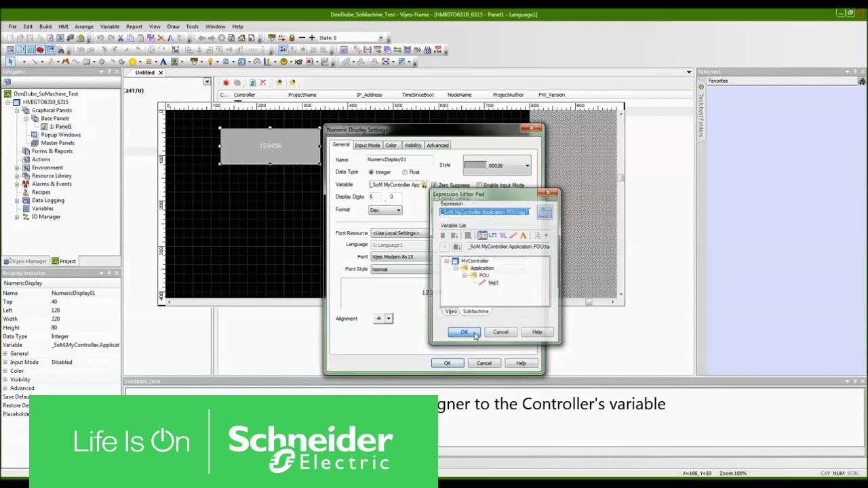Open the Font Resource dropdown
The width and height of the screenshot is (868, 488).
tap(400, 233)
